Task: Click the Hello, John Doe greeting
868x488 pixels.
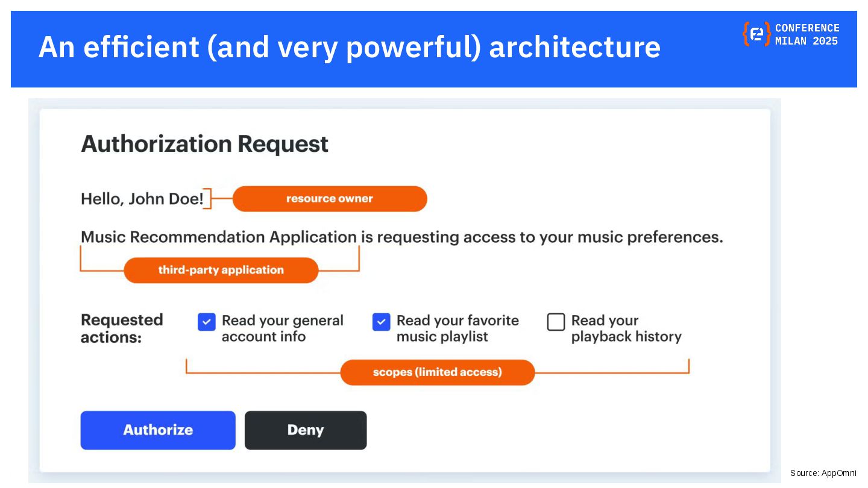Action: pyautogui.click(x=142, y=199)
